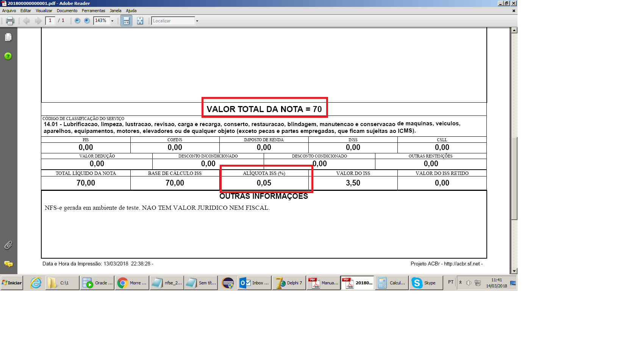Go to previous page arrow
This screenshot has height=362, width=644.
26,21
